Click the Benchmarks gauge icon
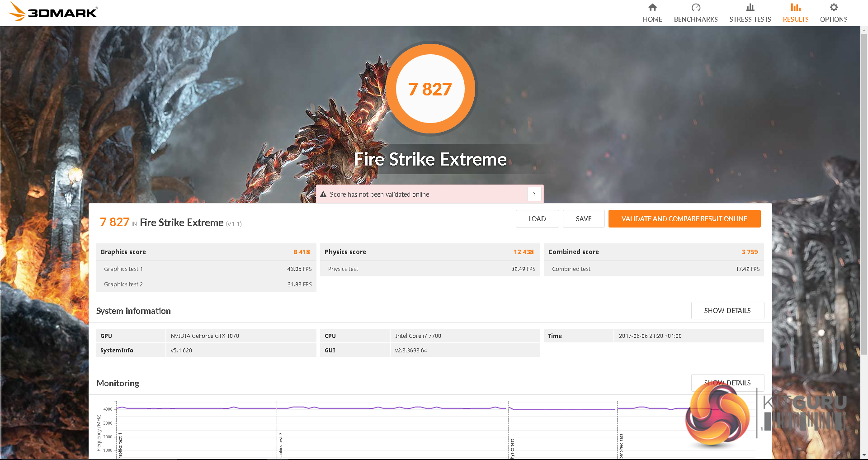The width and height of the screenshot is (868, 460). pyautogui.click(x=696, y=7)
